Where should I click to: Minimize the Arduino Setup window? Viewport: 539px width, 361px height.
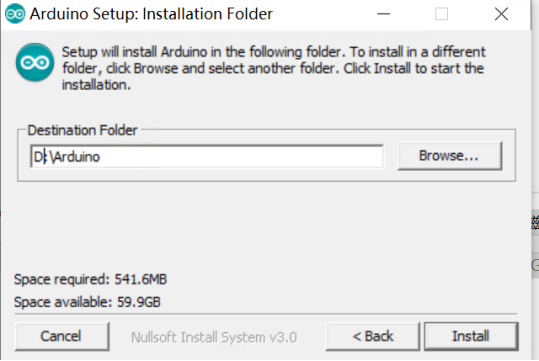tap(383, 14)
